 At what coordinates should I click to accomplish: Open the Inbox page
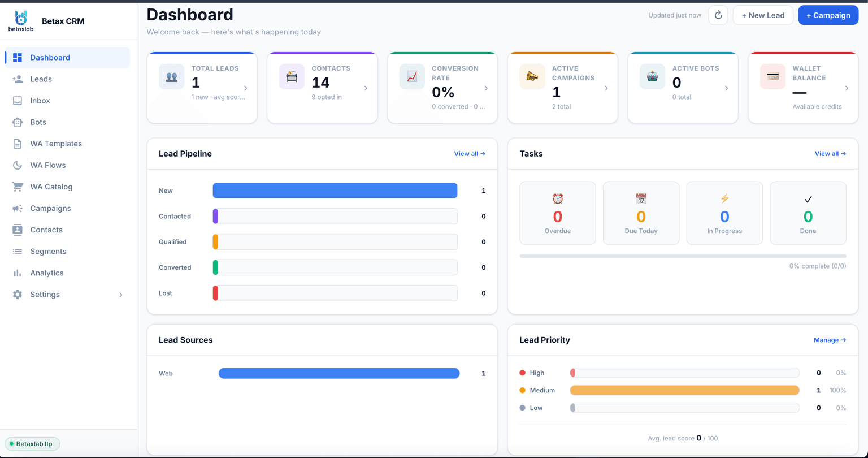[x=67, y=101]
